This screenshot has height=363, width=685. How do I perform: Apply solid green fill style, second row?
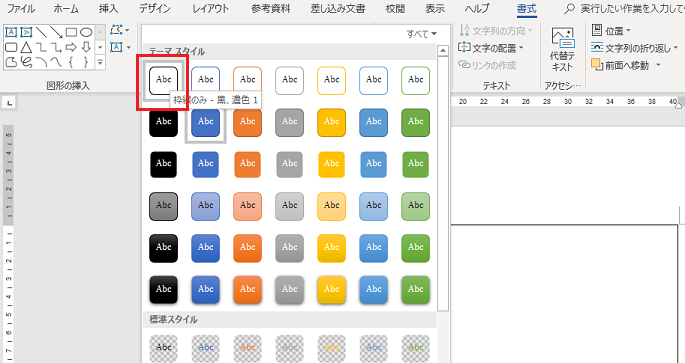(415, 122)
